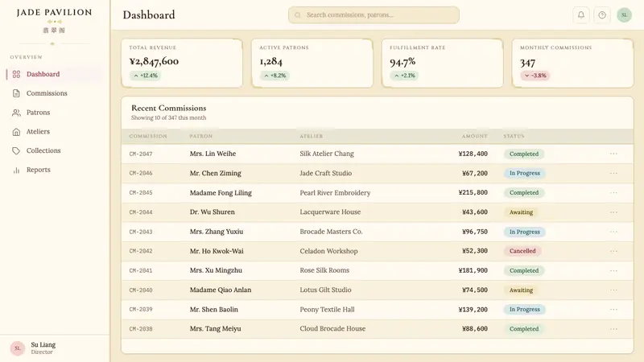Click the Reports bar chart icon
The width and height of the screenshot is (644, 362).
click(16, 170)
